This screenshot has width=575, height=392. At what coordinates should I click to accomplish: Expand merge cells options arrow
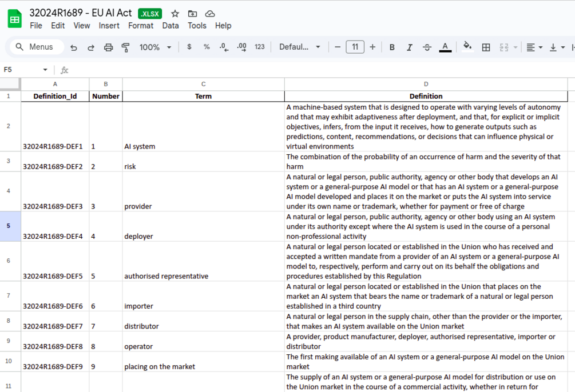(x=515, y=47)
